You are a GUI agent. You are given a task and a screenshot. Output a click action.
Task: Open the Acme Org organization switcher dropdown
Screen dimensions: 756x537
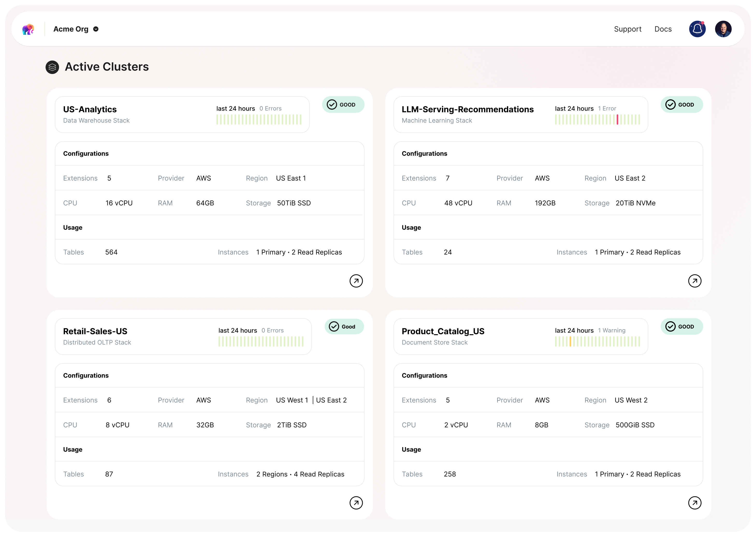(76, 29)
